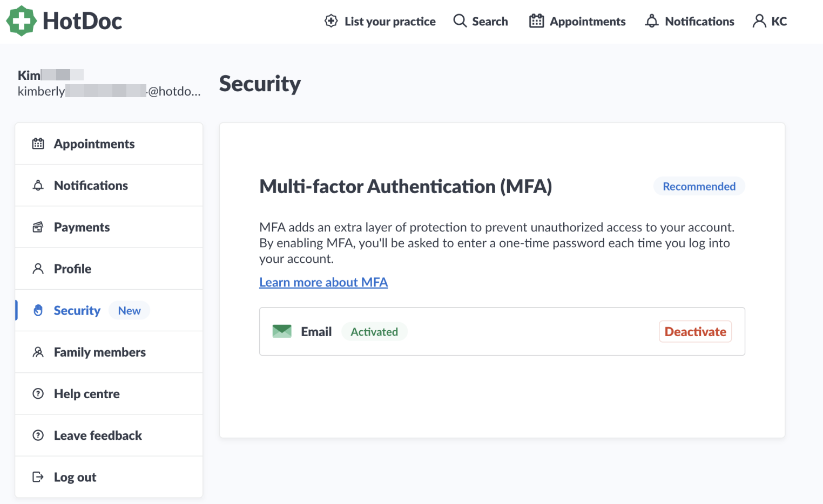This screenshot has height=504, width=823.
Task: Click the HotDoc green cross logo
Action: click(x=22, y=21)
